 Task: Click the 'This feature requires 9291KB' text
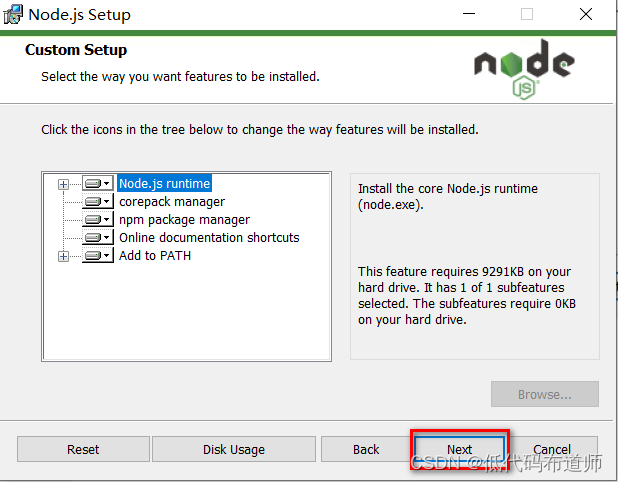click(x=467, y=296)
